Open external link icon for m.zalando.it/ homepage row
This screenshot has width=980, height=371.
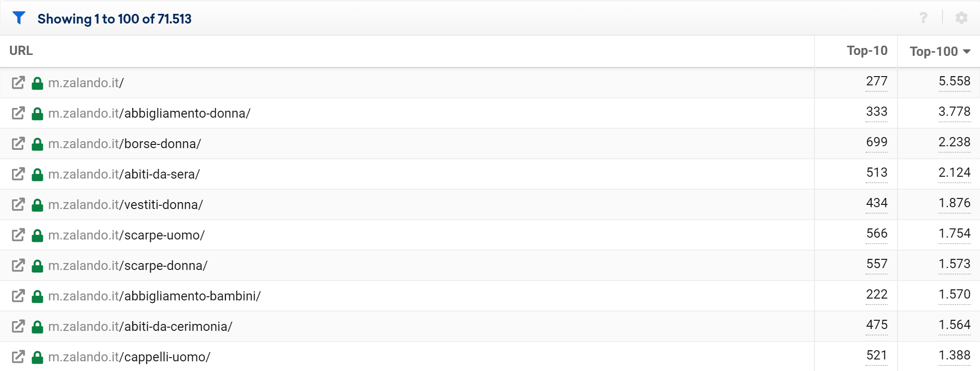[x=18, y=83]
